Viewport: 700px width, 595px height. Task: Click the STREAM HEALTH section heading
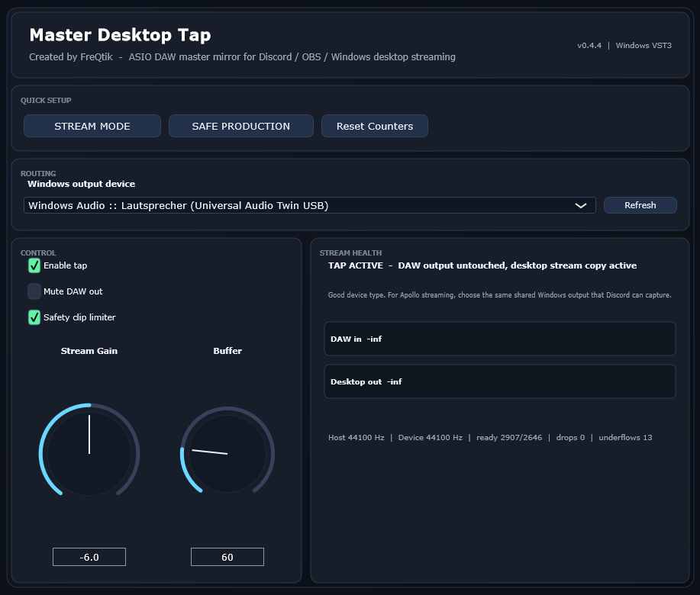tap(350, 253)
